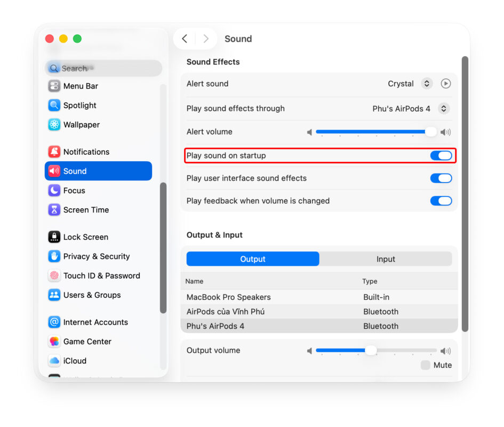This screenshot has height=427, width=504.
Task: Select the Focus moon icon
Action: (x=54, y=191)
